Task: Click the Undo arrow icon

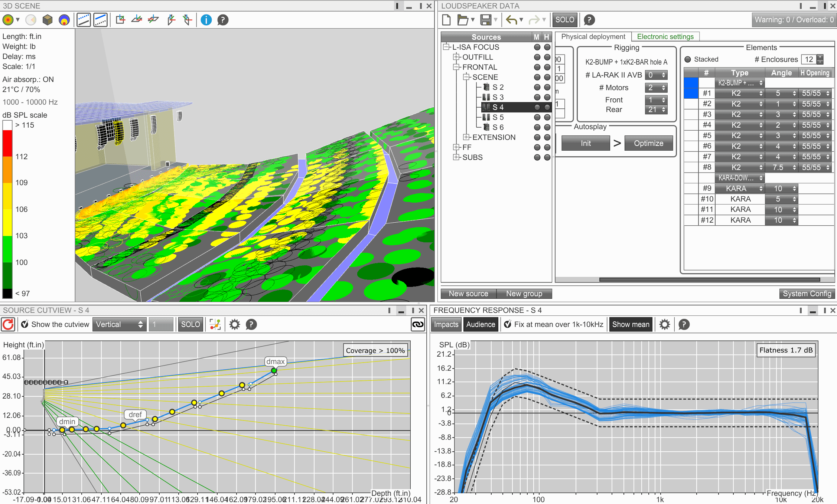Action: pyautogui.click(x=511, y=20)
